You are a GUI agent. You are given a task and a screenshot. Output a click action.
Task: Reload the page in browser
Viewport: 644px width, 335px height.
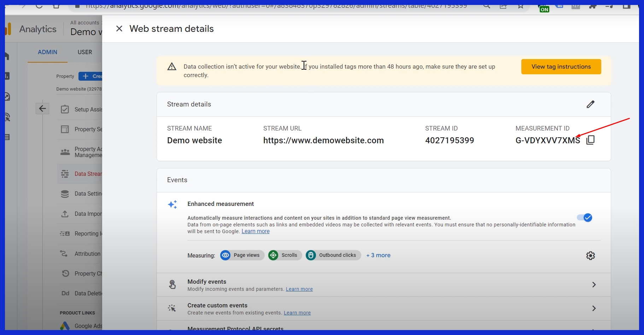[x=39, y=6]
